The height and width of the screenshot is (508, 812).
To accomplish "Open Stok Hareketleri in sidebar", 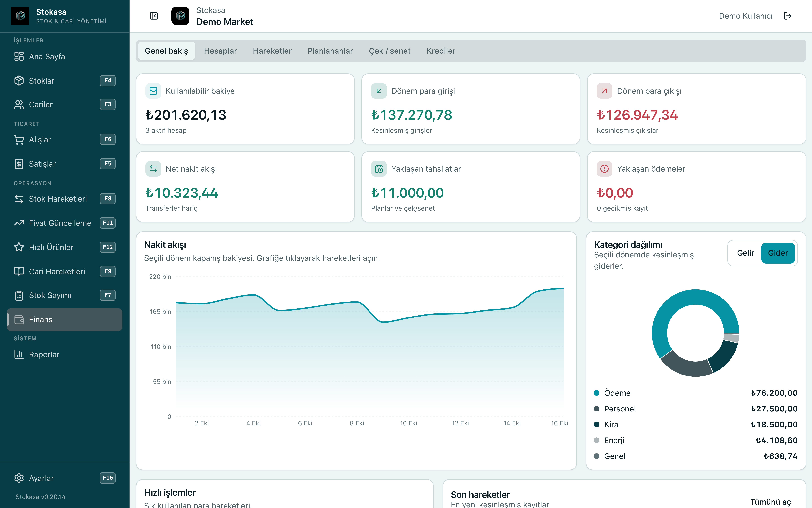I will [x=64, y=199].
